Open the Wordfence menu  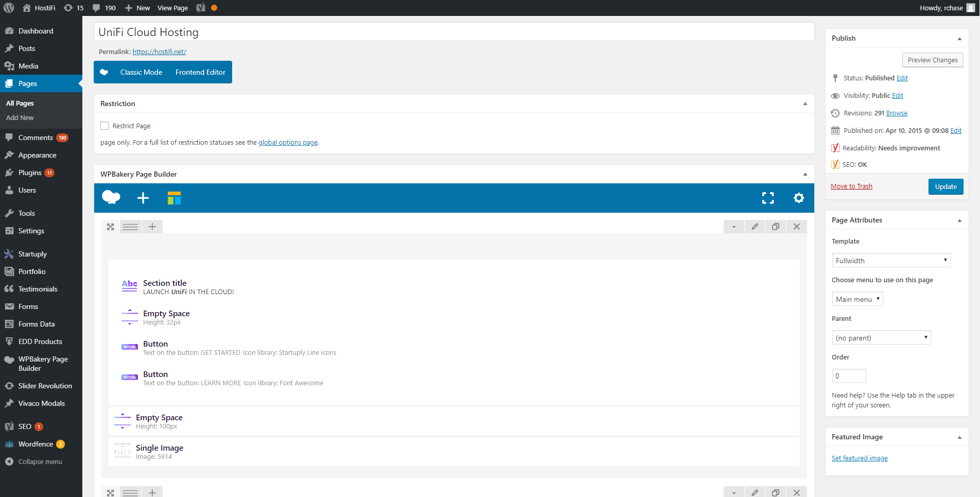point(41,444)
